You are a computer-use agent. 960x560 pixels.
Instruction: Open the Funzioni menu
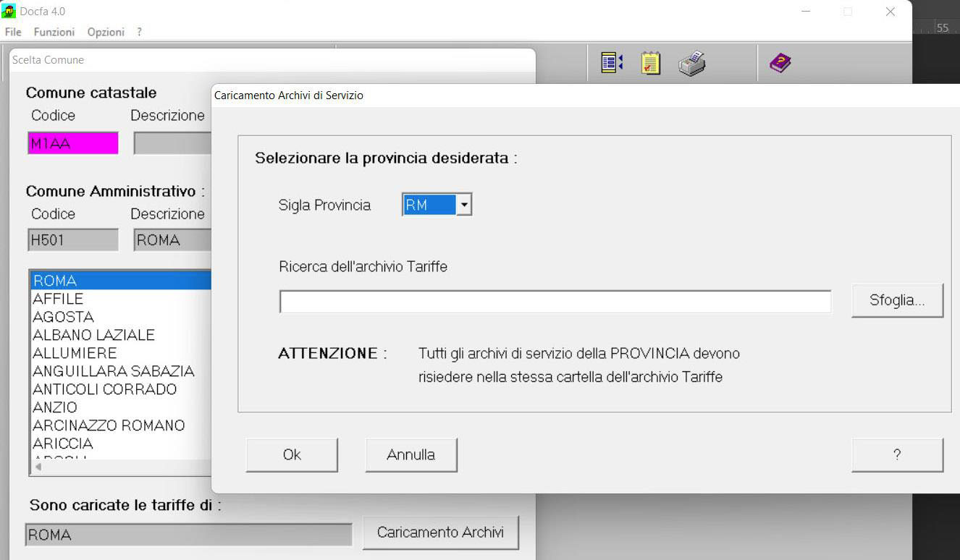click(x=54, y=32)
